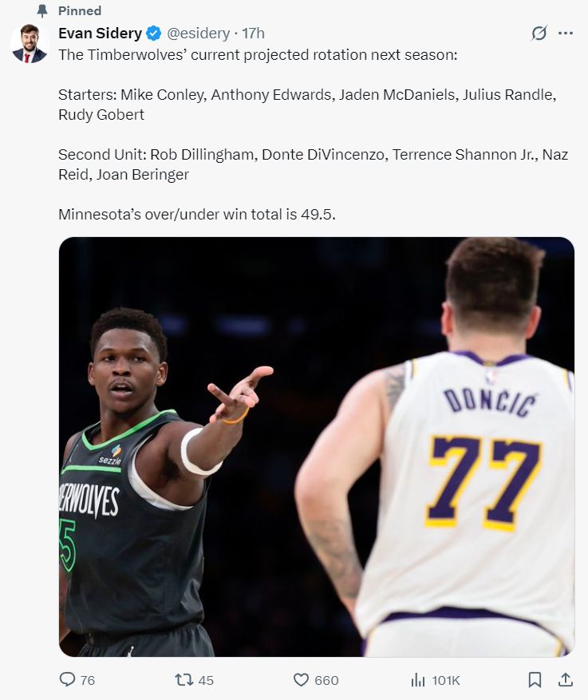Click the 101K views count
This screenshot has height=700, width=588.
[x=446, y=680]
